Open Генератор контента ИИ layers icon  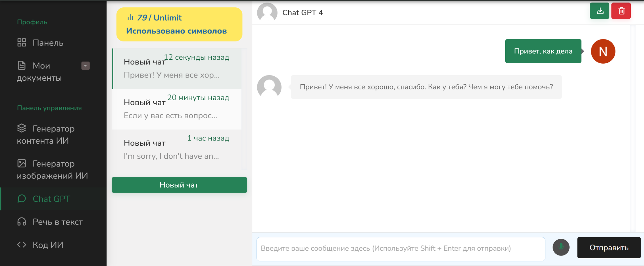click(22, 129)
